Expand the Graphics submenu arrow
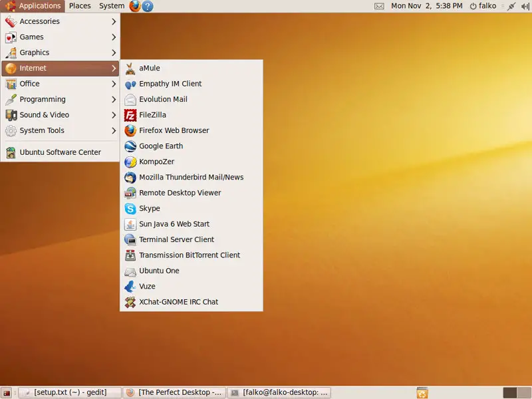Image resolution: width=532 pixels, height=399 pixels. tap(114, 53)
